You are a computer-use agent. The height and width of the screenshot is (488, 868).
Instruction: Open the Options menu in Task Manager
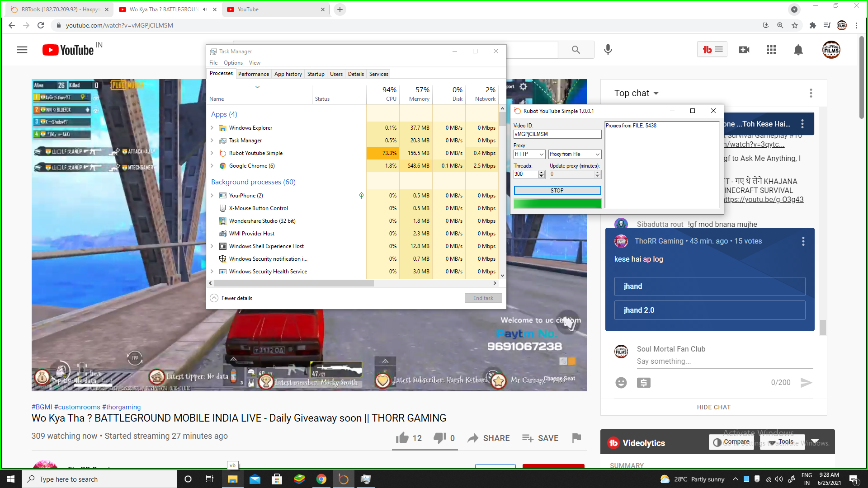click(233, 63)
